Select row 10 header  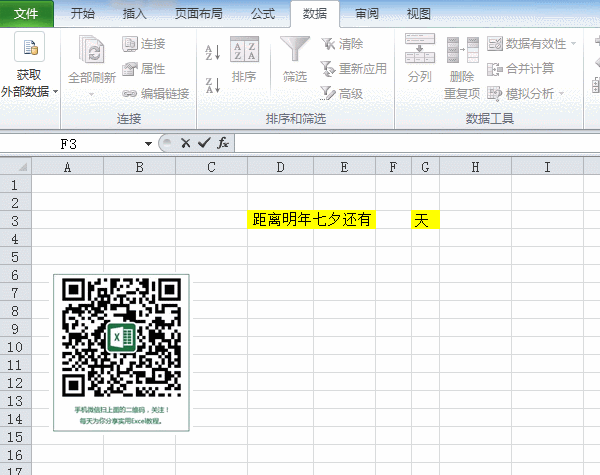click(15, 347)
